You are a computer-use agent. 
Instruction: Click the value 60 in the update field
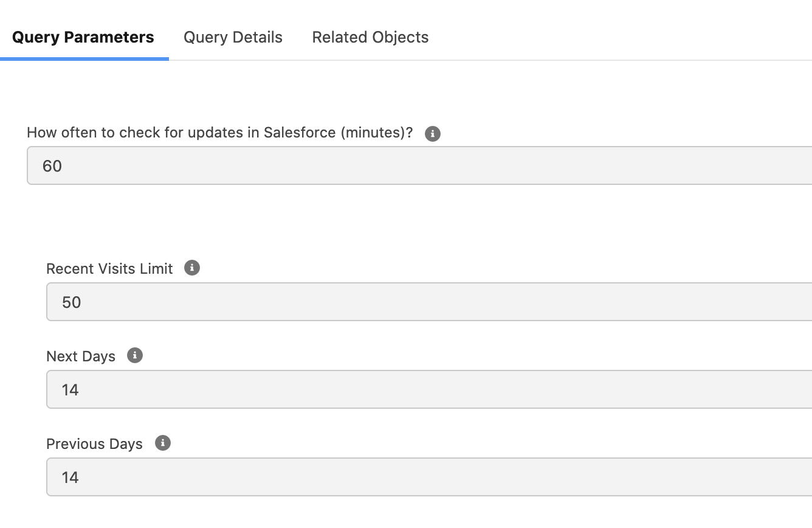(x=52, y=166)
